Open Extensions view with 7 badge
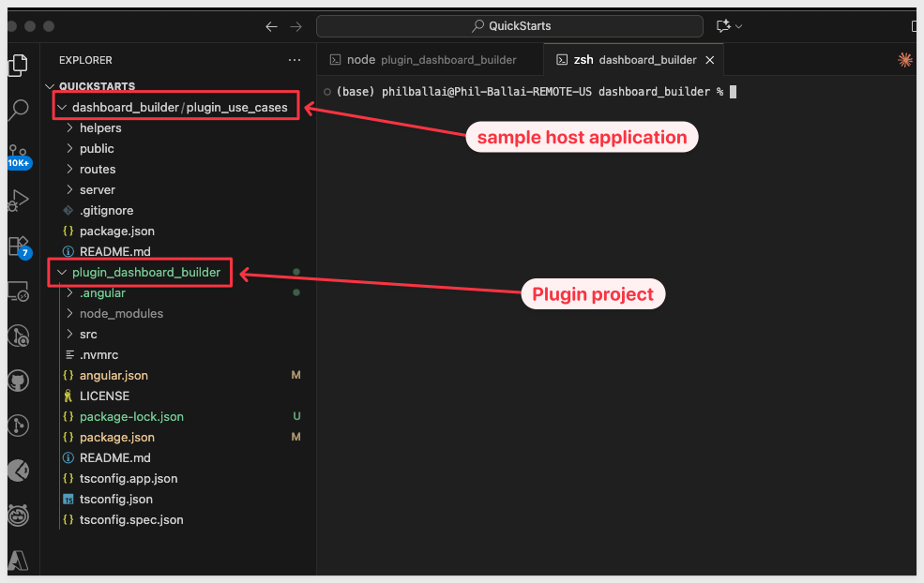The width and height of the screenshot is (924, 583). 18,246
